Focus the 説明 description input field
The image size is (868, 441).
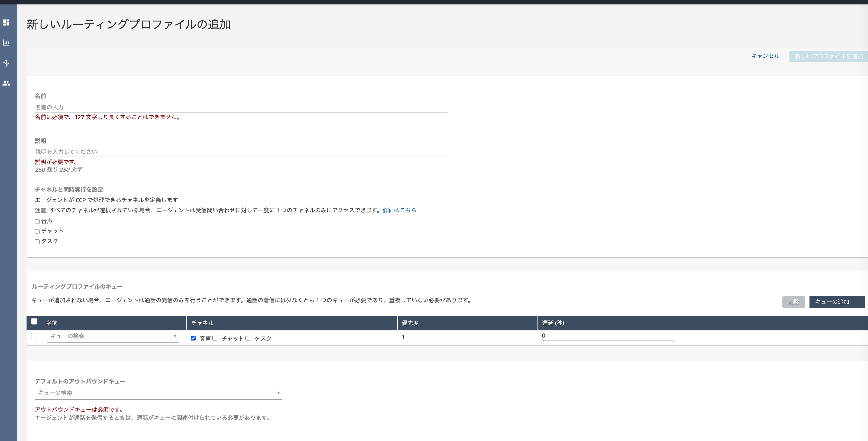tap(241, 152)
